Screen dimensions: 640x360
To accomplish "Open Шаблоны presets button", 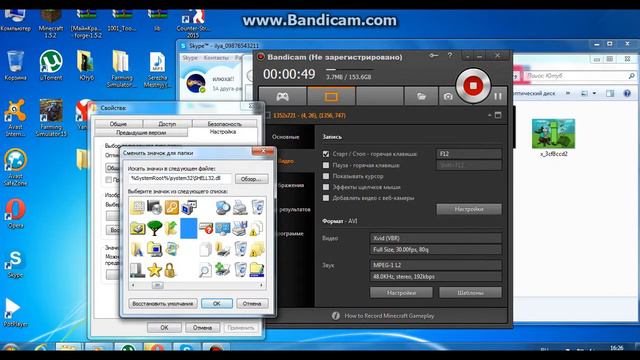I will click(x=470, y=293).
